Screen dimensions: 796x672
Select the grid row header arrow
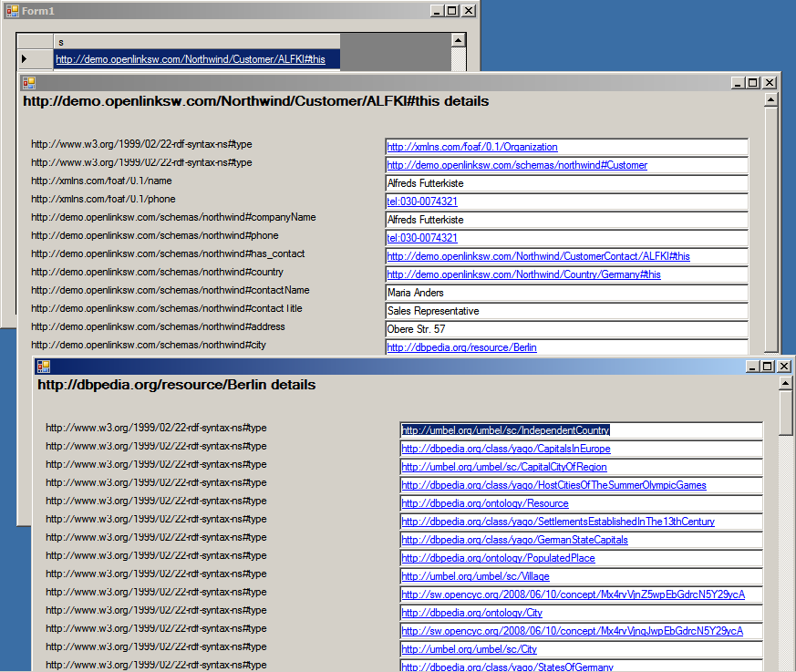pyautogui.click(x=25, y=59)
